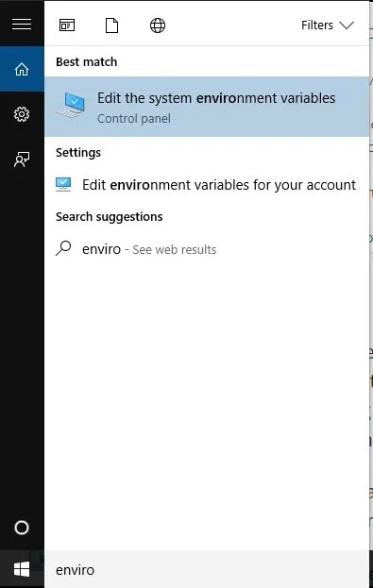
Task: Select the Home icon in the sidebar
Action: pos(22,69)
